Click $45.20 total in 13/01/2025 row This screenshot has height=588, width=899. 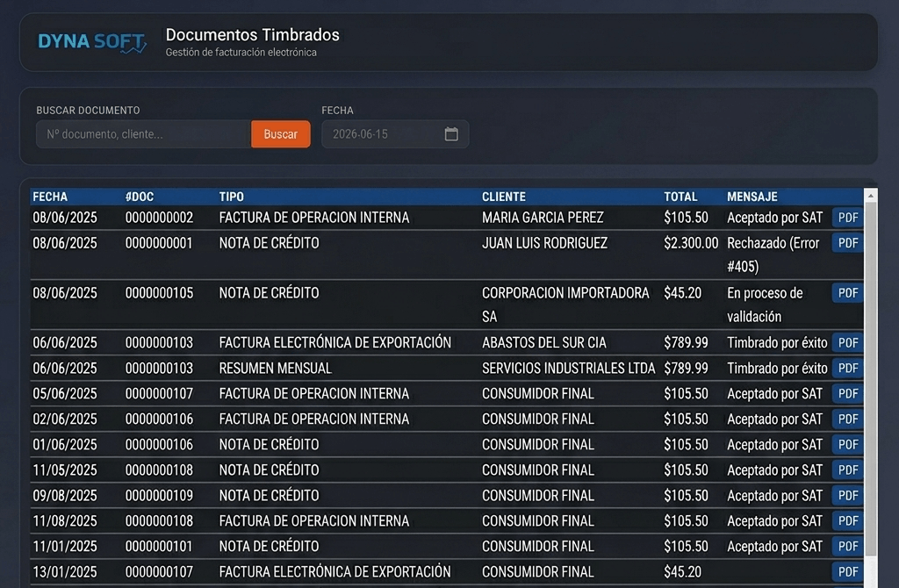click(x=682, y=572)
